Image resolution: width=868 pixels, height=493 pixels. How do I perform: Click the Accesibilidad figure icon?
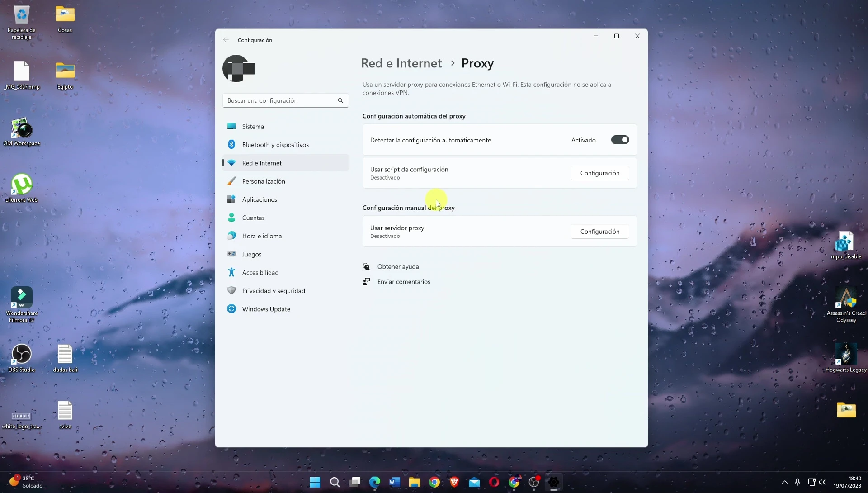(x=231, y=272)
